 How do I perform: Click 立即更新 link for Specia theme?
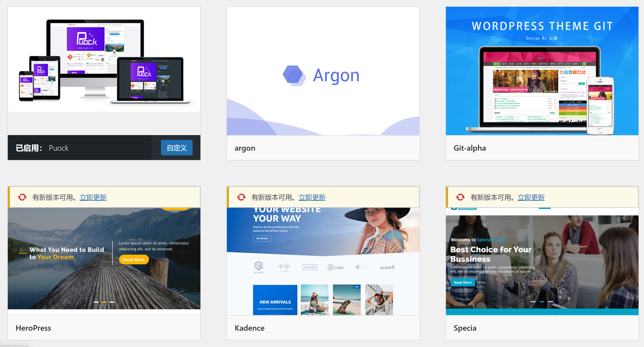(x=531, y=197)
